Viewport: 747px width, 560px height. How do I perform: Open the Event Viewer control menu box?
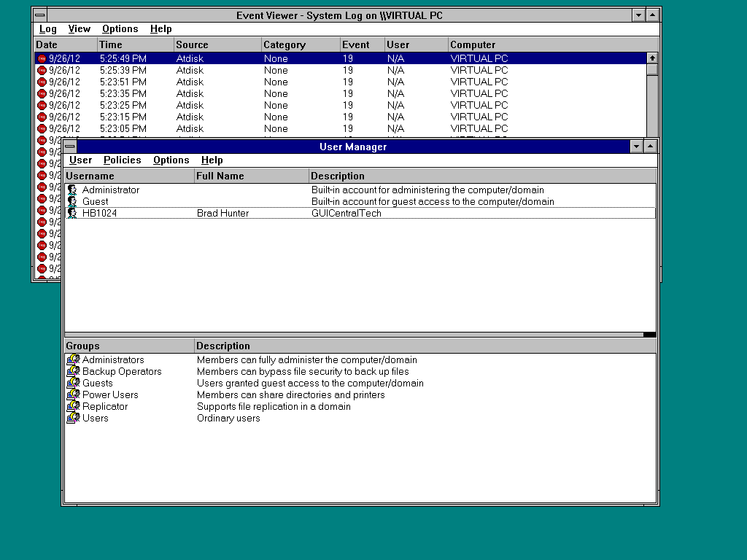click(40, 15)
